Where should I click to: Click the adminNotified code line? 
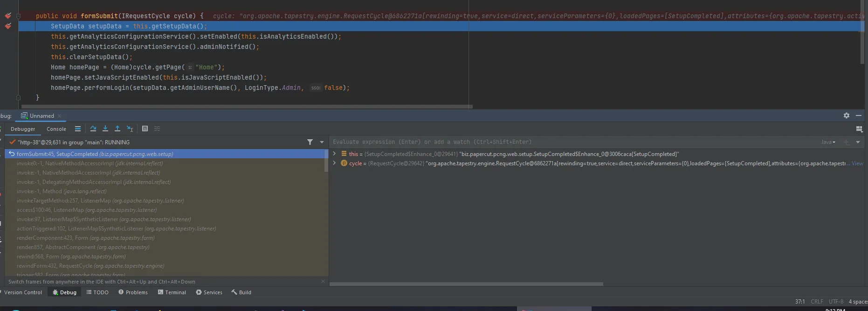click(x=155, y=47)
